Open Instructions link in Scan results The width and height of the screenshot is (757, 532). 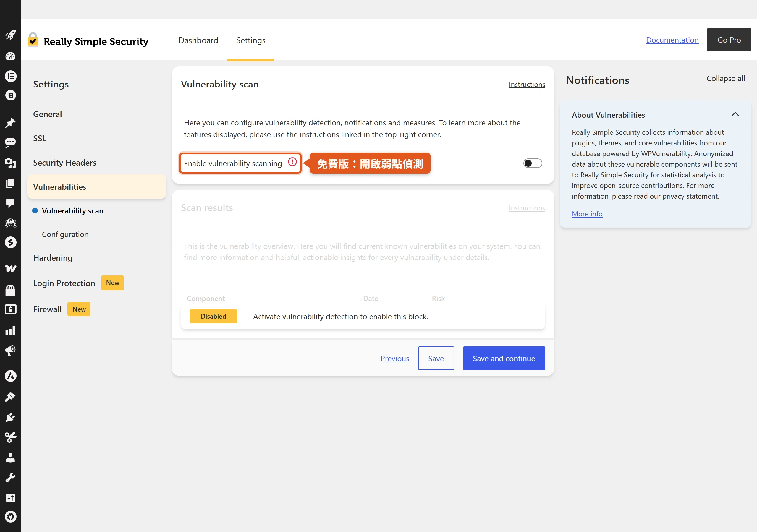point(527,208)
